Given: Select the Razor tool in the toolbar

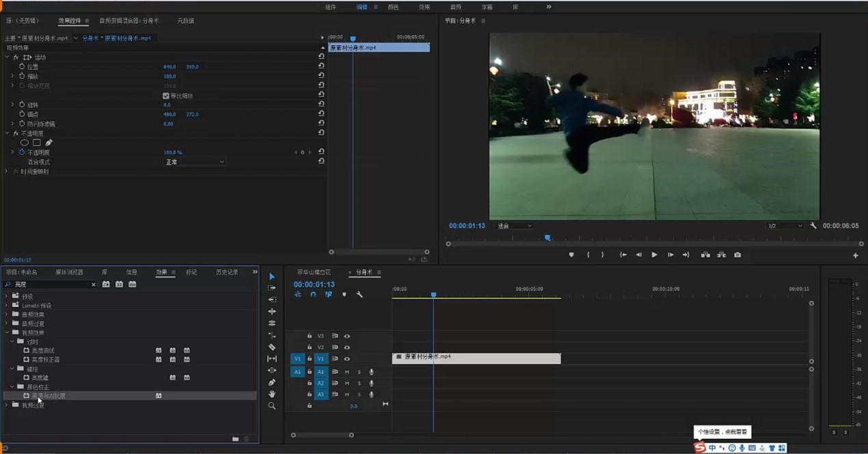Looking at the screenshot, I should pyautogui.click(x=272, y=347).
